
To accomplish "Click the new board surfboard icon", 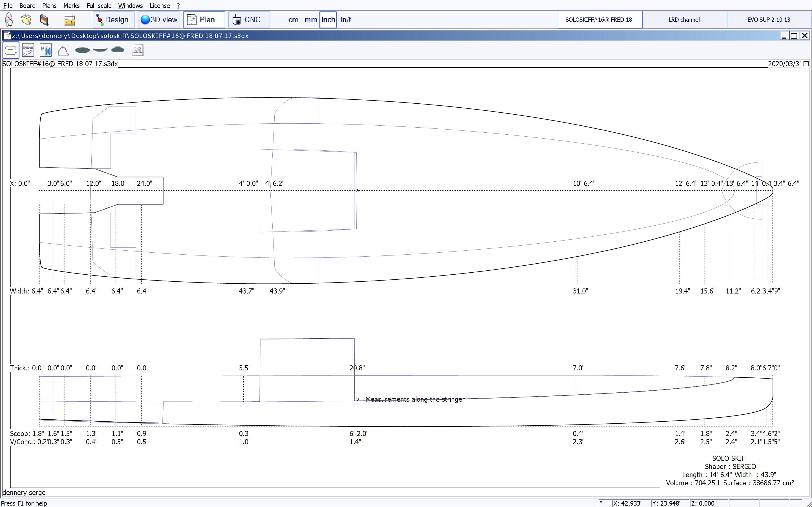I will pos(9,20).
